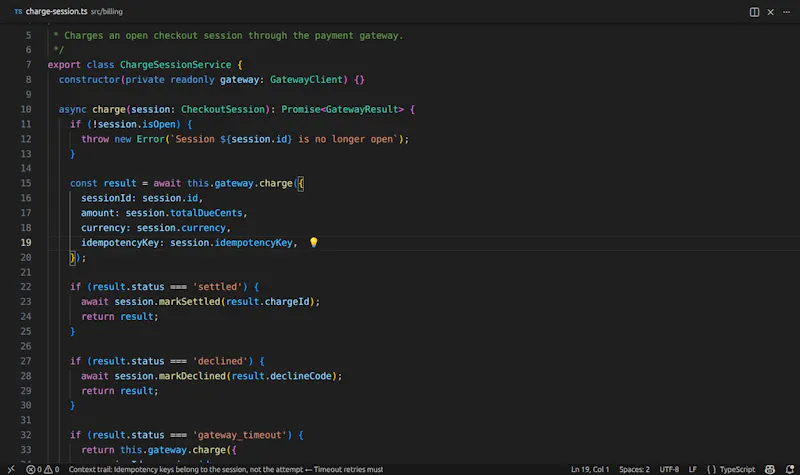Screen dimensions: 800x475
Task: Click the Context trail status bar message
Action: click(x=226, y=469)
